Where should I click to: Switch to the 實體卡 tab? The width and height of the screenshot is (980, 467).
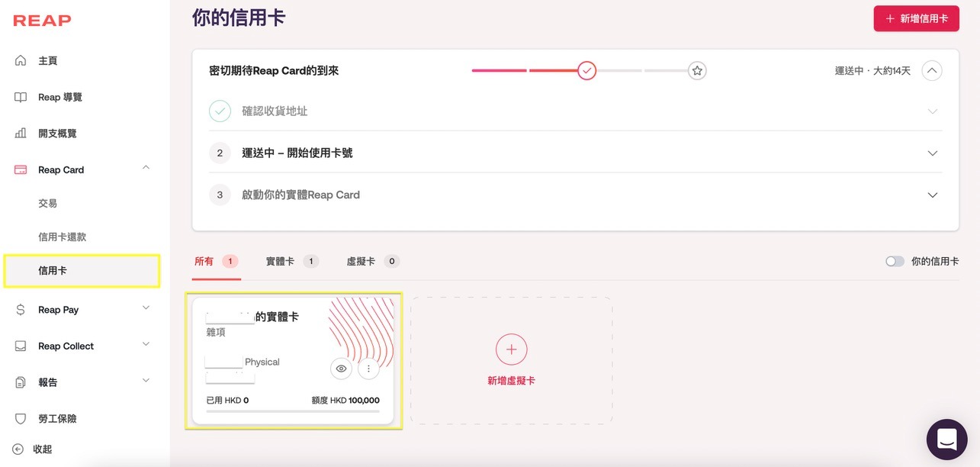coord(292,261)
